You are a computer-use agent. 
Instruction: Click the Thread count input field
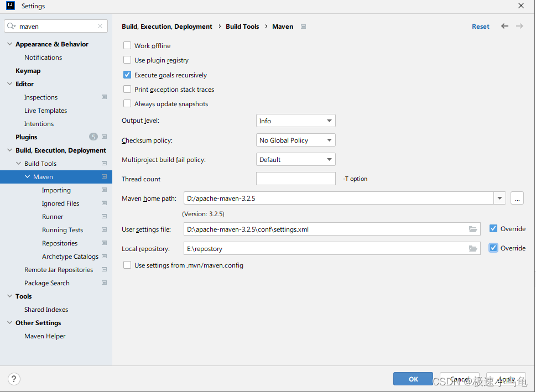(x=296, y=179)
